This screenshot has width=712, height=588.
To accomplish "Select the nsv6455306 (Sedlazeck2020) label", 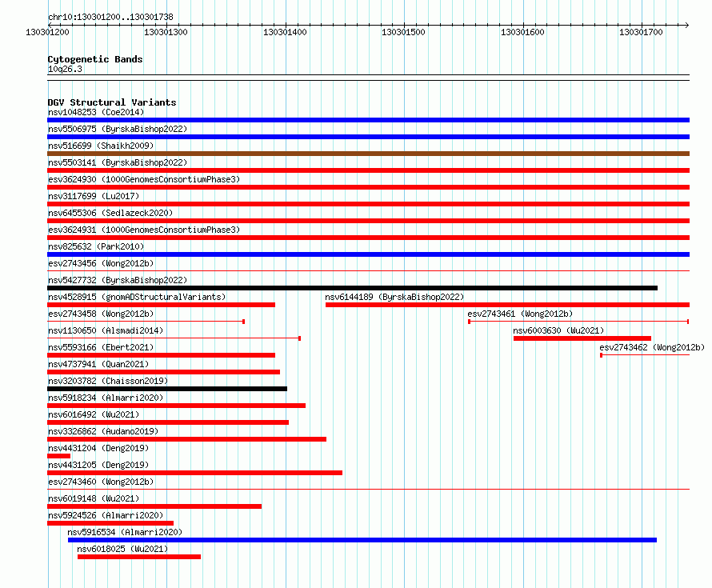I will (x=110, y=213).
